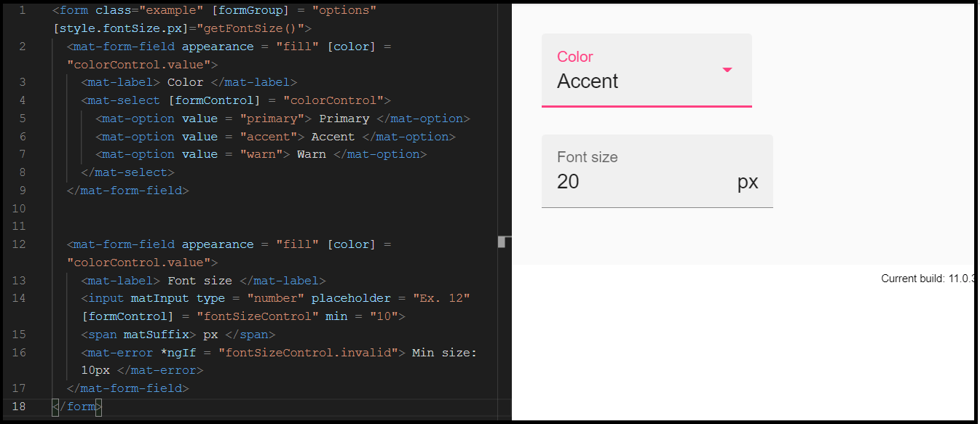Click the Warn mat-option code line

tap(261, 154)
